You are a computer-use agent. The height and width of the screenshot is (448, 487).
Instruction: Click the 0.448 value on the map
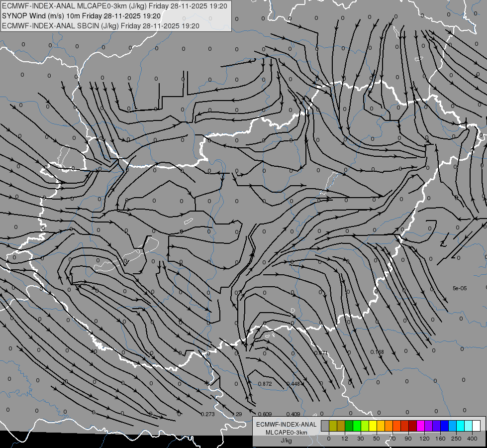293,384
